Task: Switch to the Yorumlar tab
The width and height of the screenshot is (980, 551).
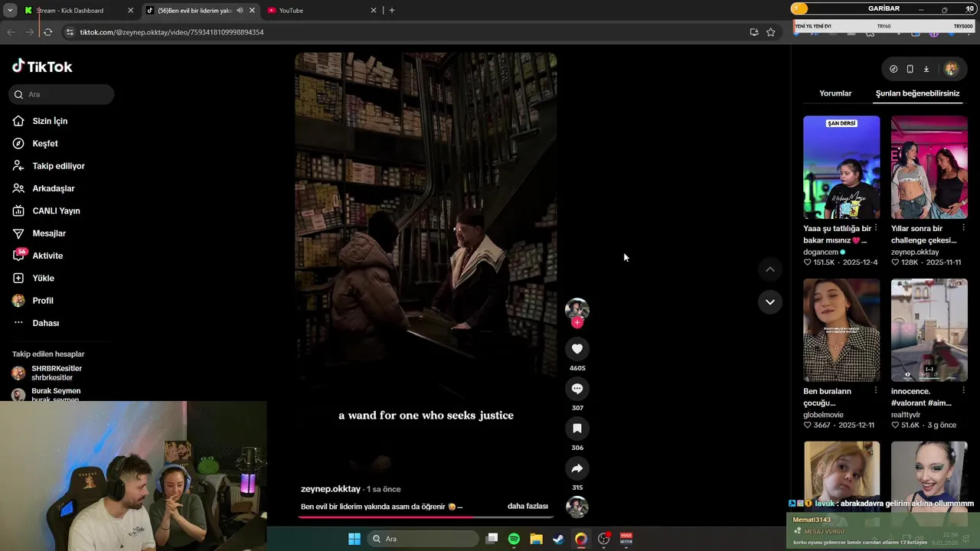Action: coord(835,93)
